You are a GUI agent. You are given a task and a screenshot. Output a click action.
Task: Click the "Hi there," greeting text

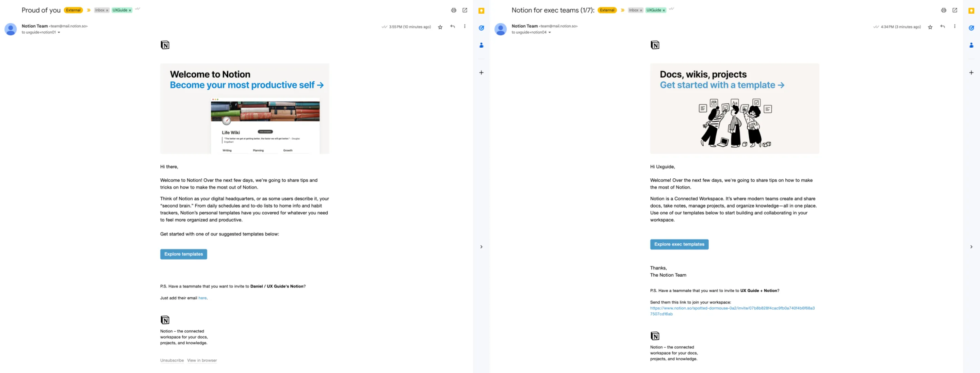click(x=169, y=167)
